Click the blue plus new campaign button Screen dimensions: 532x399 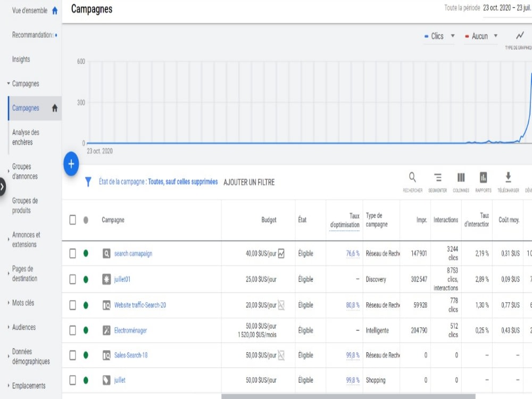point(71,164)
